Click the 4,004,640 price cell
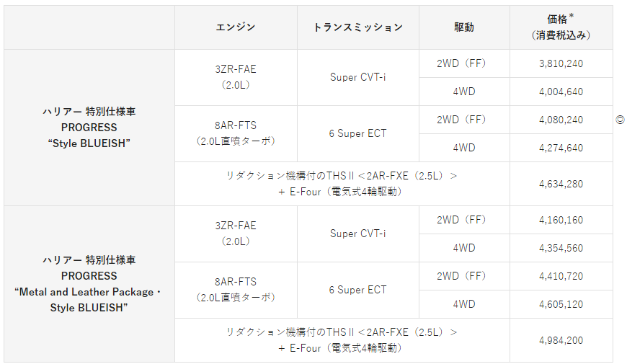The image size is (627, 364). [x=561, y=92]
